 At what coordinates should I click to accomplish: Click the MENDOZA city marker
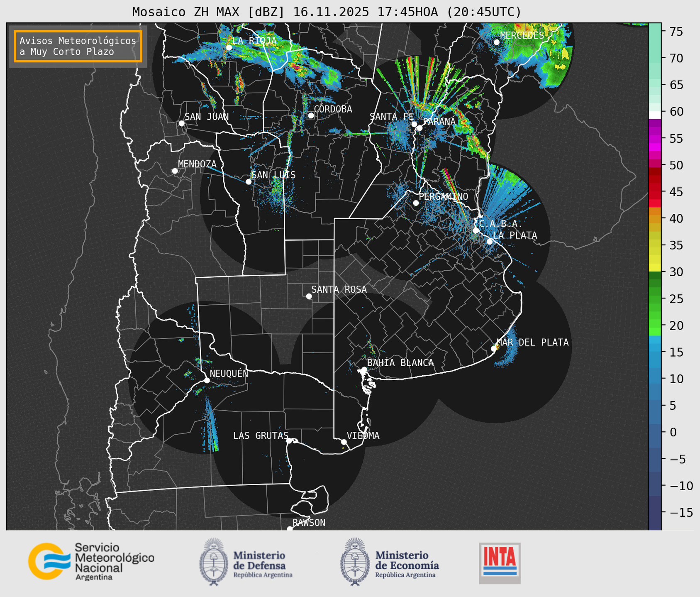(x=175, y=171)
